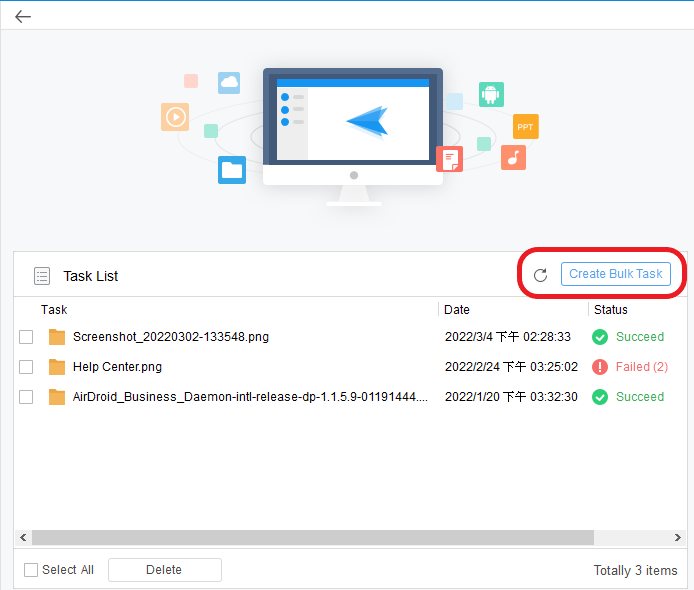Screen dimensions: 694x590
Task: Click green Succeed icon for AirDroid_Business_Daemon row
Action: [600, 397]
